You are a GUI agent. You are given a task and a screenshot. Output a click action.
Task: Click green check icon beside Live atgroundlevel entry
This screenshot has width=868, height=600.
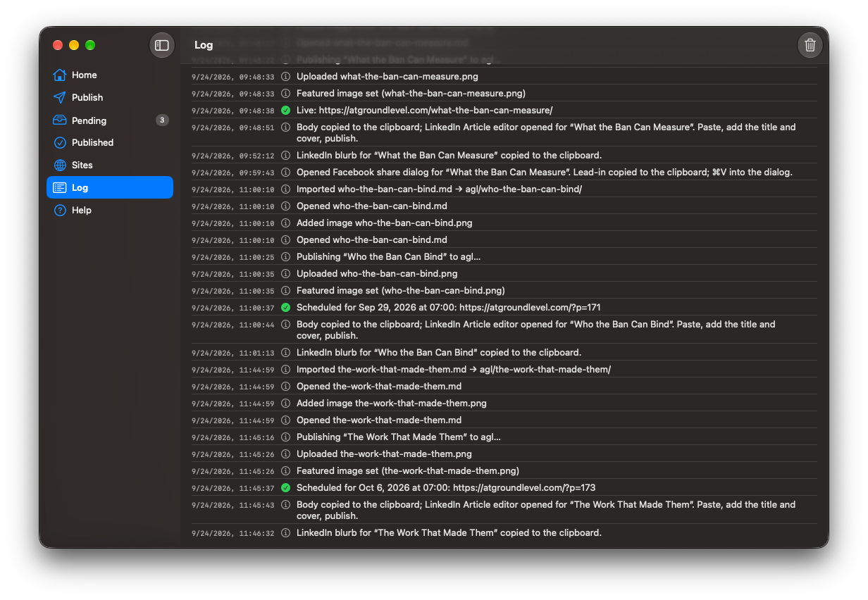(285, 110)
